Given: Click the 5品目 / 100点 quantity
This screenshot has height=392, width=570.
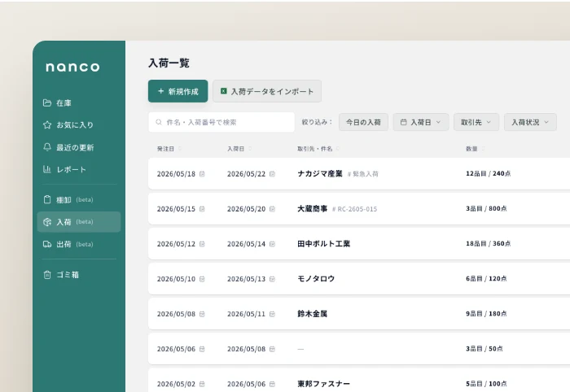Looking at the screenshot, I should point(486,384).
